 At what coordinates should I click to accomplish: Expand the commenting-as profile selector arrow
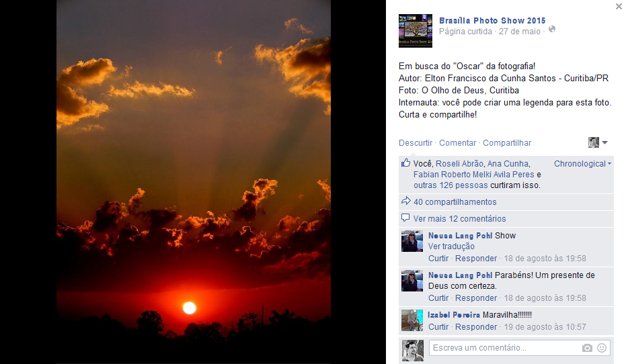tap(604, 142)
